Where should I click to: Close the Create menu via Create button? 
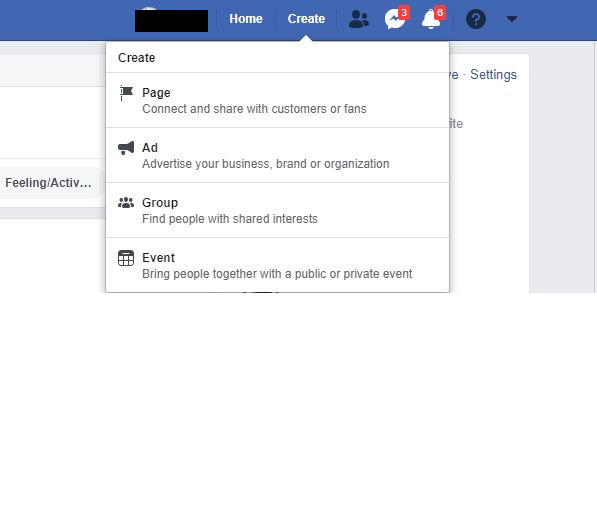[x=306, y=19]
